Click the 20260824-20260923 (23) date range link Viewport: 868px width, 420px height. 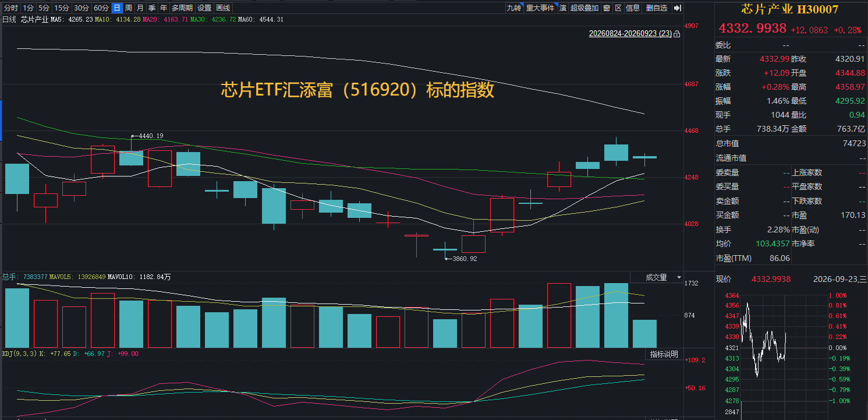[630, 34]
